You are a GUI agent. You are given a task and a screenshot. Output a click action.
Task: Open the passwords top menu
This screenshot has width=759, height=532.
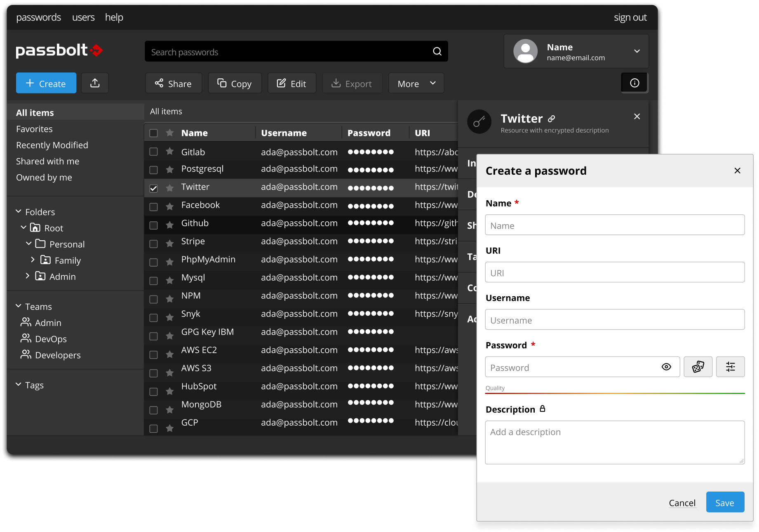tap(38, 17)
